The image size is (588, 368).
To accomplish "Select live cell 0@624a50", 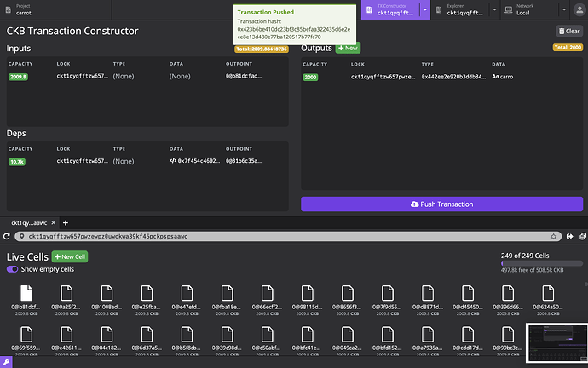I will (548, 300).
